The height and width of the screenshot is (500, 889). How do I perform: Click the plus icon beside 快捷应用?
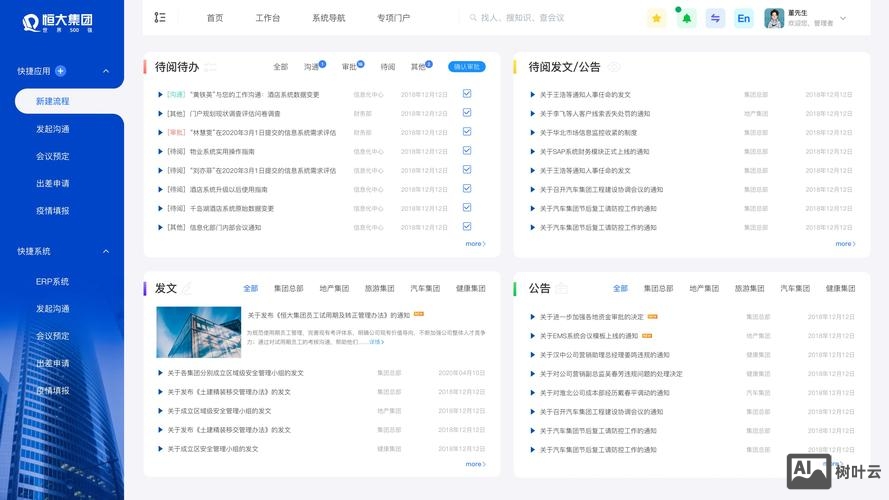(60, 71)
